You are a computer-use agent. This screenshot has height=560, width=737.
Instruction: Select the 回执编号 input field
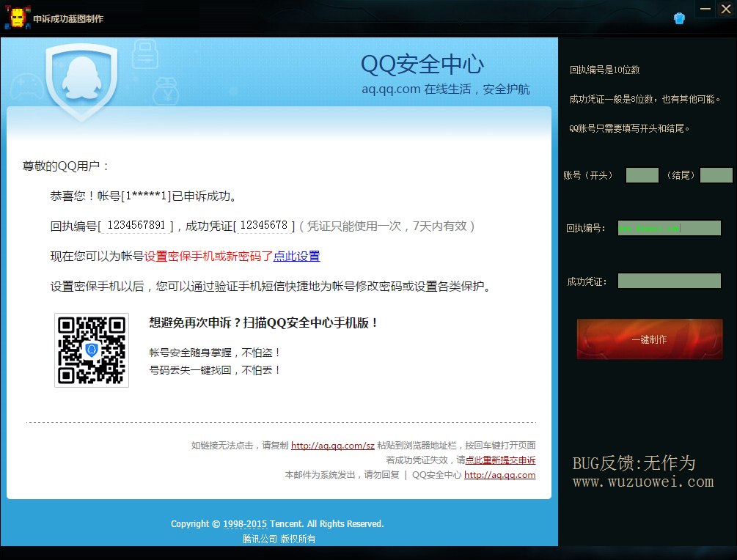click(669, 228)
